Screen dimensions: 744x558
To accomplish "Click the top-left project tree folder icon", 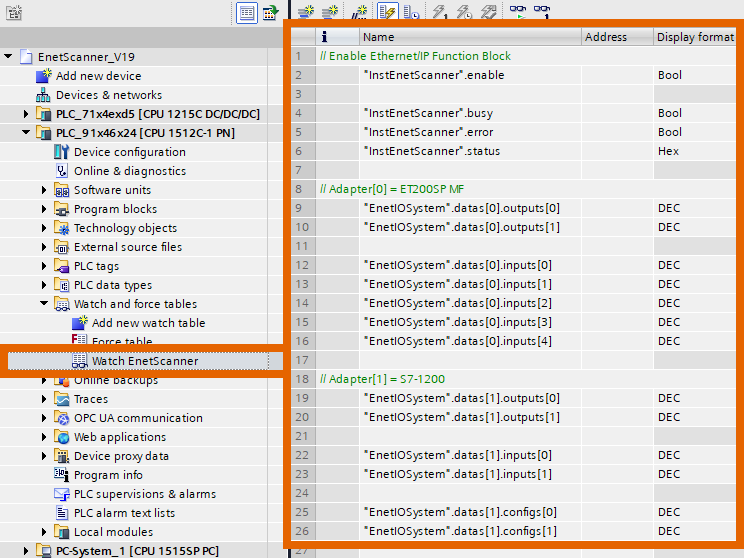I will [14, 13].
